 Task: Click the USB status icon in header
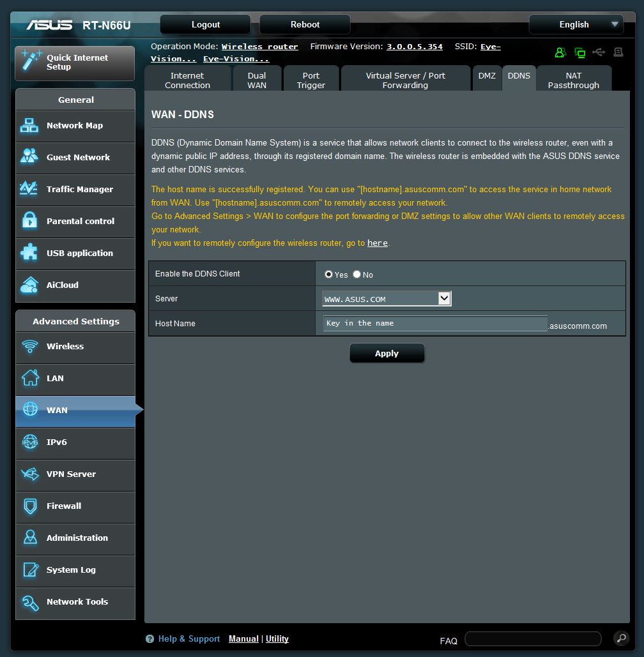pyautogui.click(x=599, y=52)
